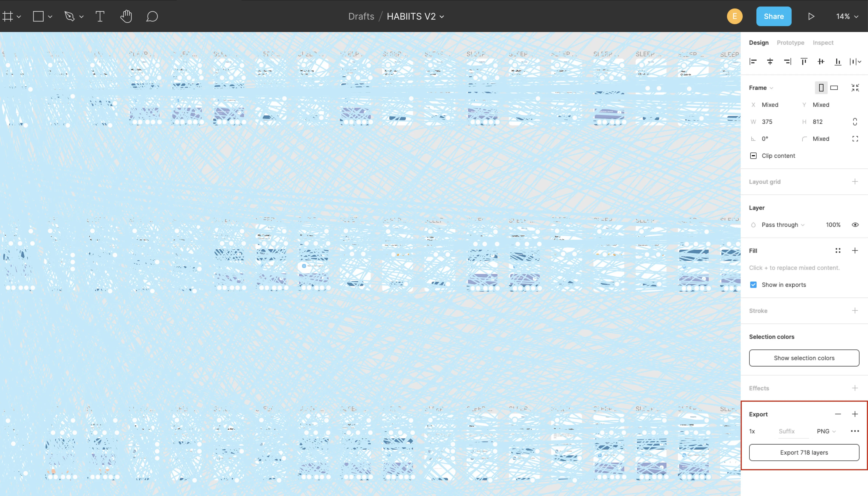Screen dimensions: 868x496
Task: Click the Present play icon
Action: coord(811,16)
